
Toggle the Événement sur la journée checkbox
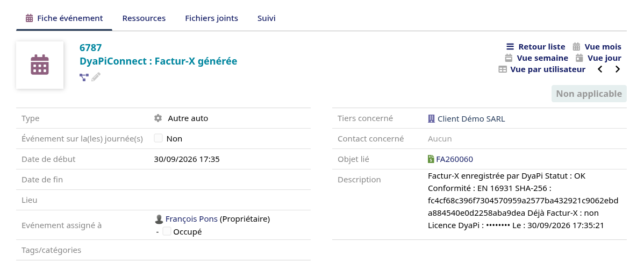158,138
